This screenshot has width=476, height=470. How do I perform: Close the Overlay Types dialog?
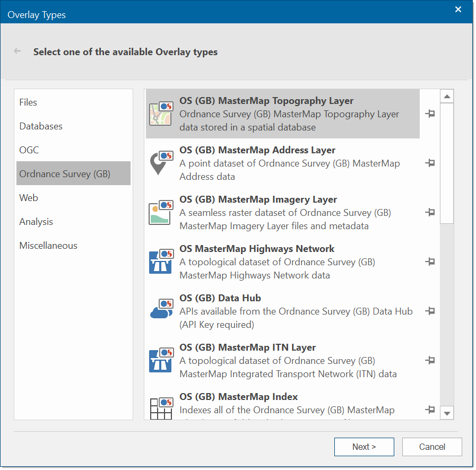coord(458,9)
